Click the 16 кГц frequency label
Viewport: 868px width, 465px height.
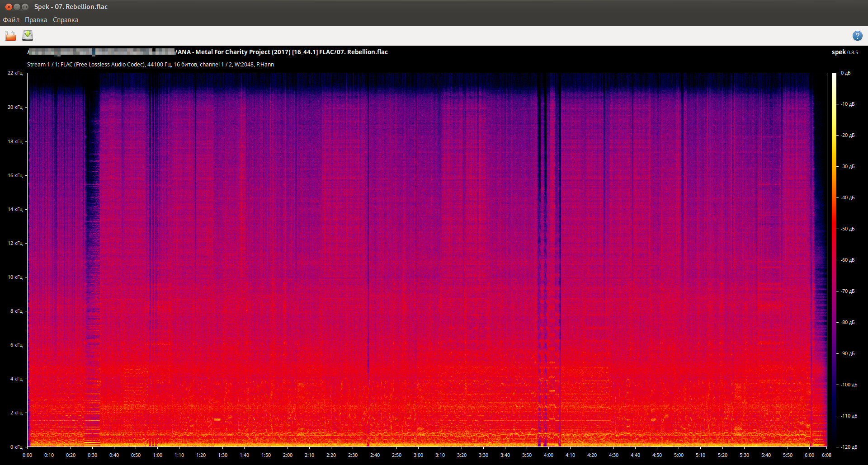[15, 175]
